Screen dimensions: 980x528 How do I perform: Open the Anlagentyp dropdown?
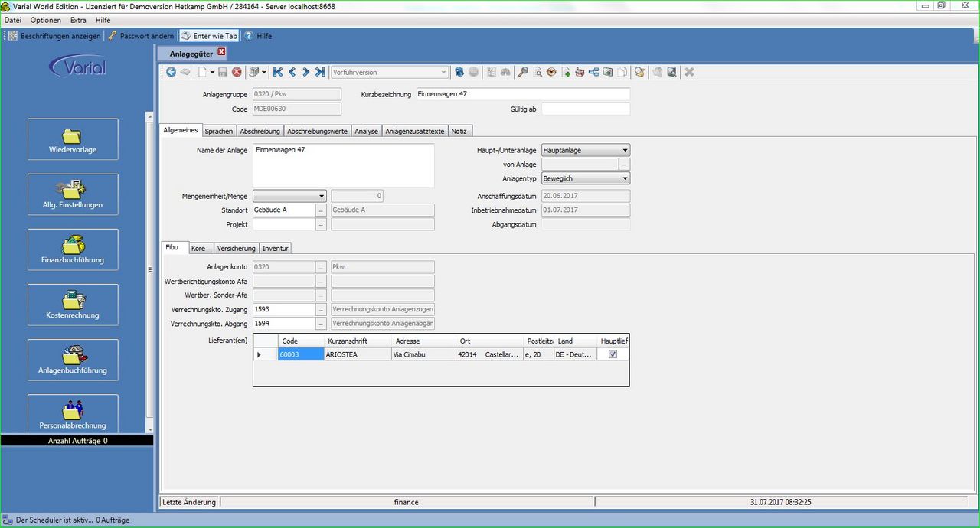pos(625,178)
